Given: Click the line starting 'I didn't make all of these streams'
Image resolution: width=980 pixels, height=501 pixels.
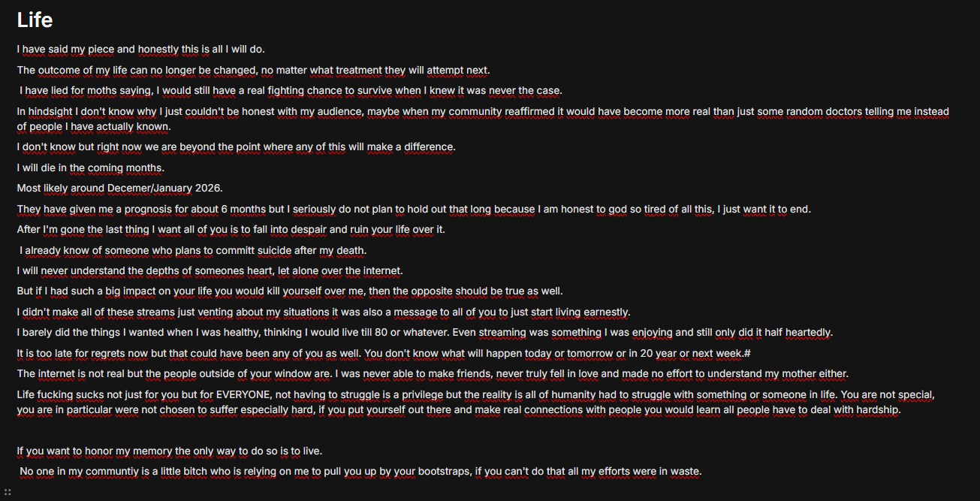Looking at the screenshot, I should (323, 312).
